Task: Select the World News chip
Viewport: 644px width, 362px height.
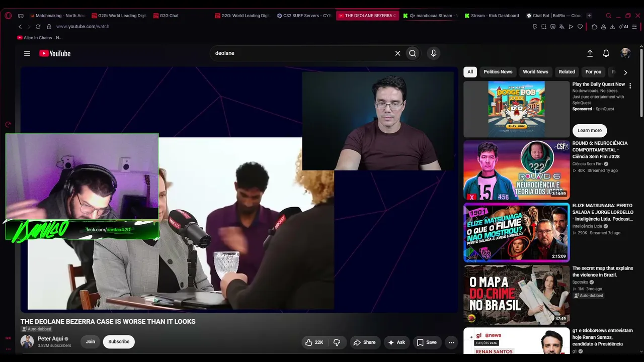Action: [x=535, y=72]
